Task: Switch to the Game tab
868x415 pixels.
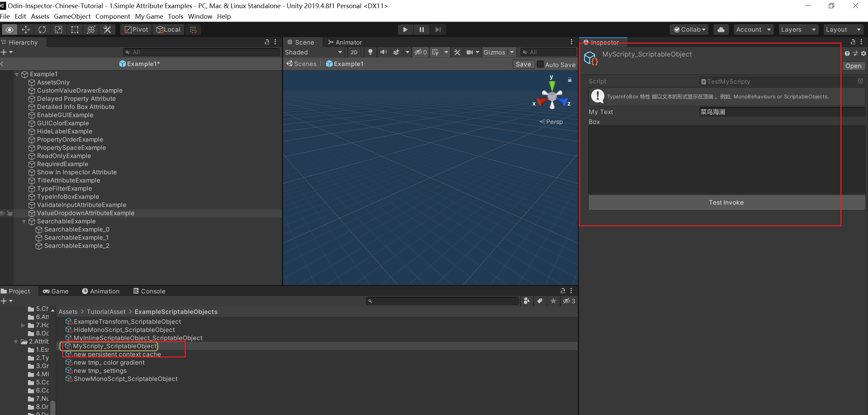Action: [x=56, y=291]
